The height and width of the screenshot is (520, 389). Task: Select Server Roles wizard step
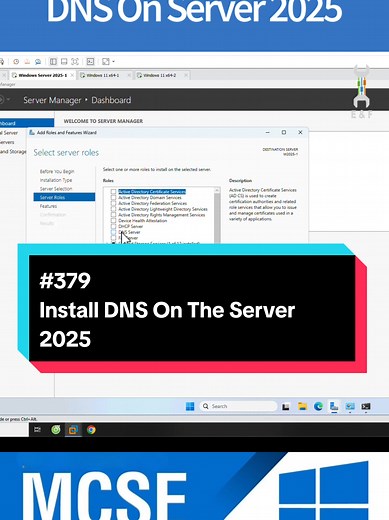[64, 197]
